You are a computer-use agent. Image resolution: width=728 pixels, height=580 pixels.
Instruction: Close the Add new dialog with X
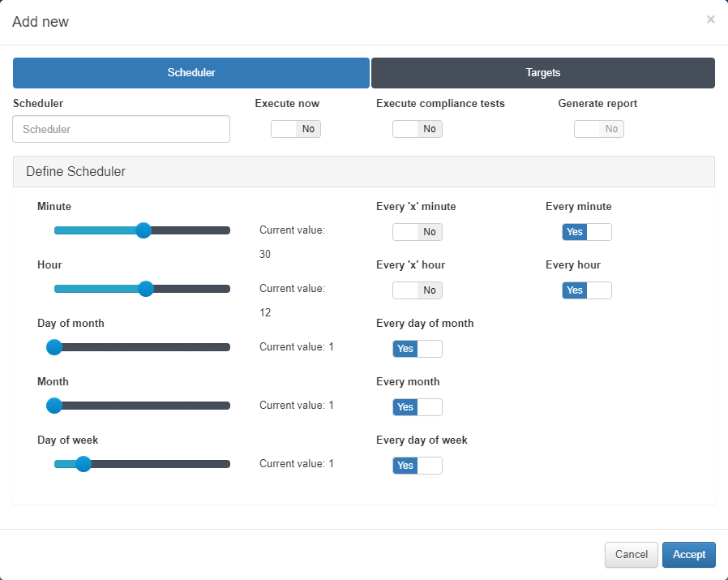pyautogui.click(x=710, y=19)
